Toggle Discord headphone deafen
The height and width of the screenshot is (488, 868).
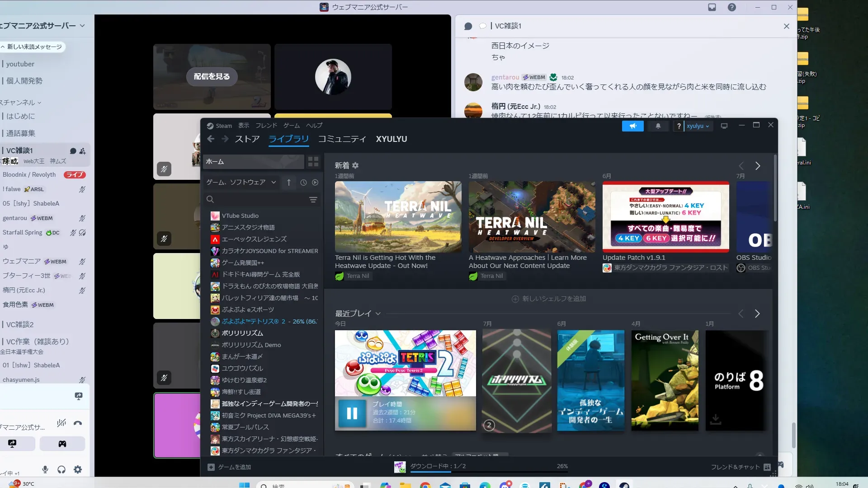click(61, 469)
